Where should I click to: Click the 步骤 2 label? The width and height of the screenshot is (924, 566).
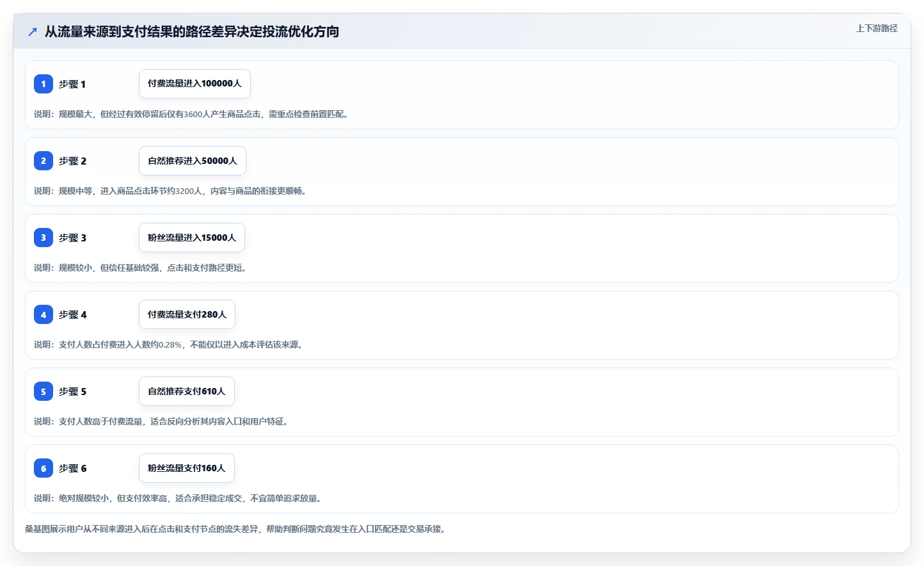(72, 161)
